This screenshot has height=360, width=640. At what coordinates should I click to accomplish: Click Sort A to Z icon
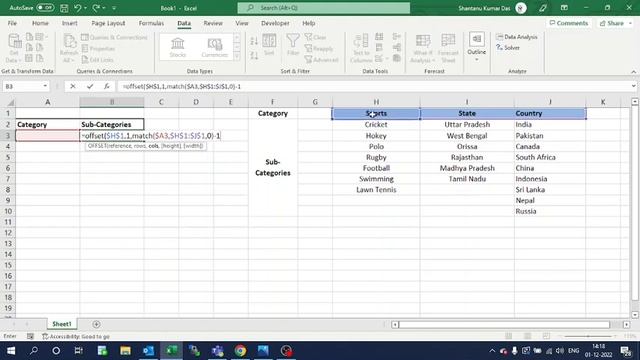coord(254,41)
